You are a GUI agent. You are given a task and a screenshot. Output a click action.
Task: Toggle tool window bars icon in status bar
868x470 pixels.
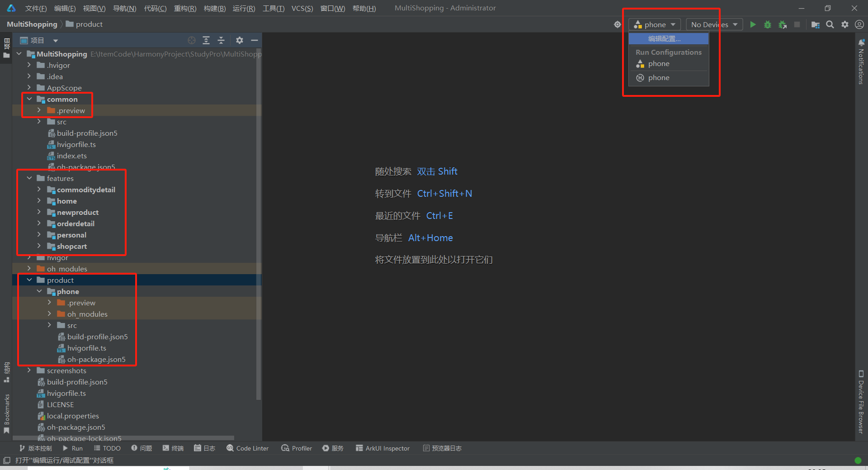(7, 461)
